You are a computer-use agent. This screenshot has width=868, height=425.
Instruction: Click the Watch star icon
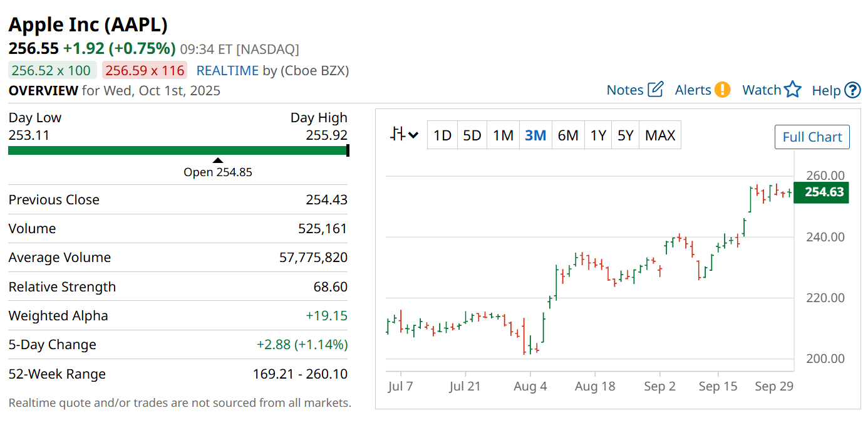(793, 90)
